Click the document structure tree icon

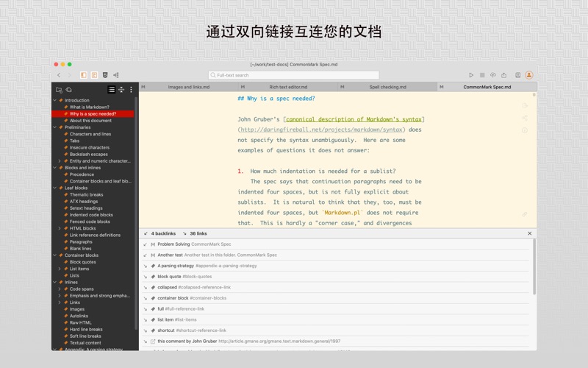tap(116, 75)
